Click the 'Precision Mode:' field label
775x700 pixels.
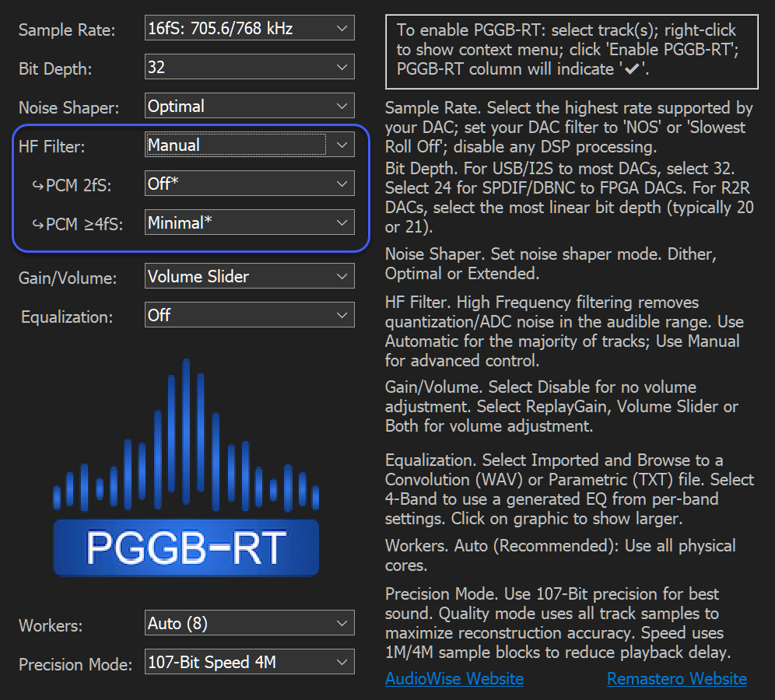(75, 664)
